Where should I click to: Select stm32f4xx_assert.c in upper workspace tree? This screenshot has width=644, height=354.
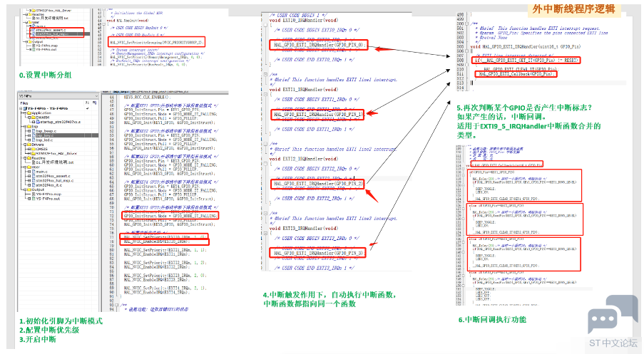51,30
